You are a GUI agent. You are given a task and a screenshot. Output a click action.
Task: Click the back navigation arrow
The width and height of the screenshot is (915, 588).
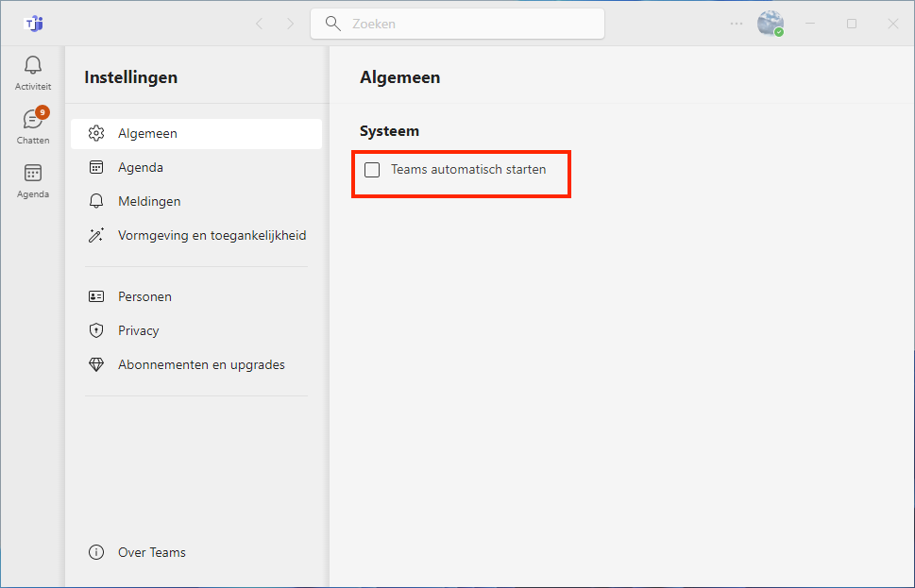[x=260, y=24]
